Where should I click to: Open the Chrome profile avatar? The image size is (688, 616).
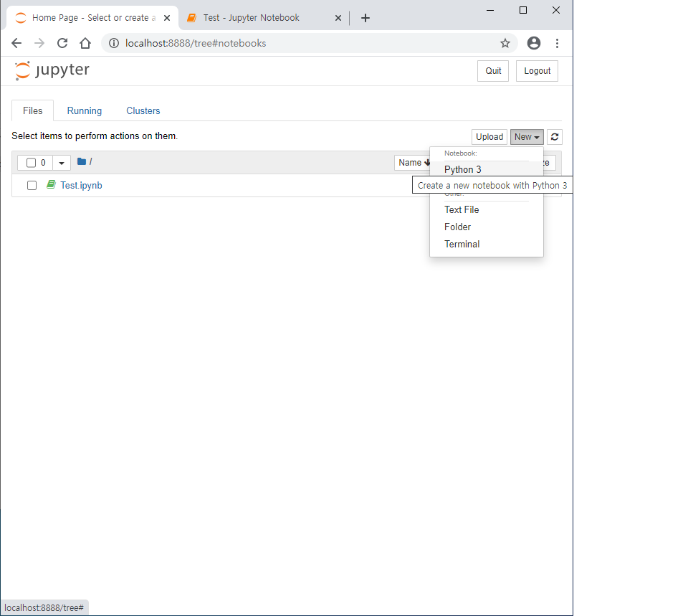[533, 43]
